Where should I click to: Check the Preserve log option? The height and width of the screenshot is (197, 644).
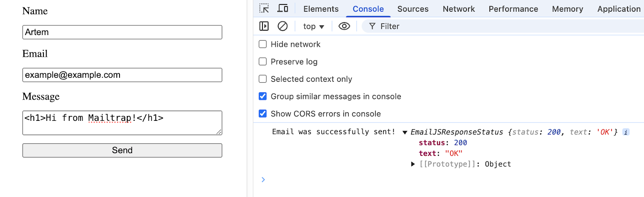click(263, 62)
